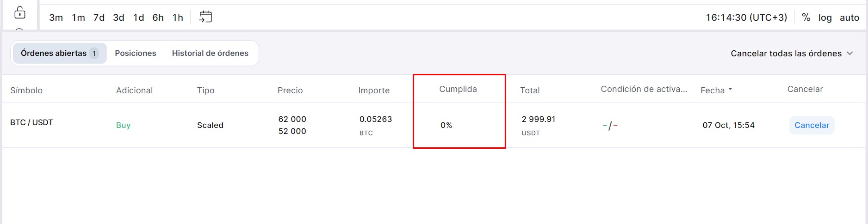Expand Cancelar todas las órdenes dropdown
This screenshot has height=224, width=868.
coord(791,54)
